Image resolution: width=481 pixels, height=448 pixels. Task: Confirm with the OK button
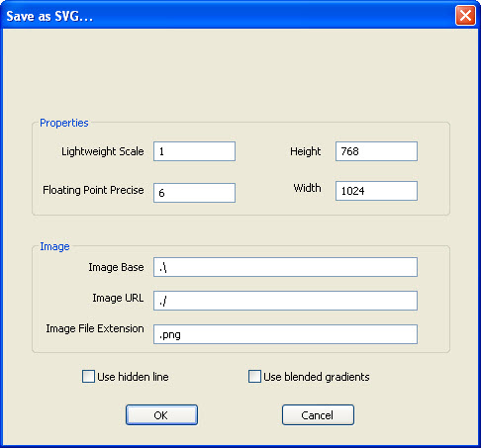pyautogui.click(x=161, y=415)
